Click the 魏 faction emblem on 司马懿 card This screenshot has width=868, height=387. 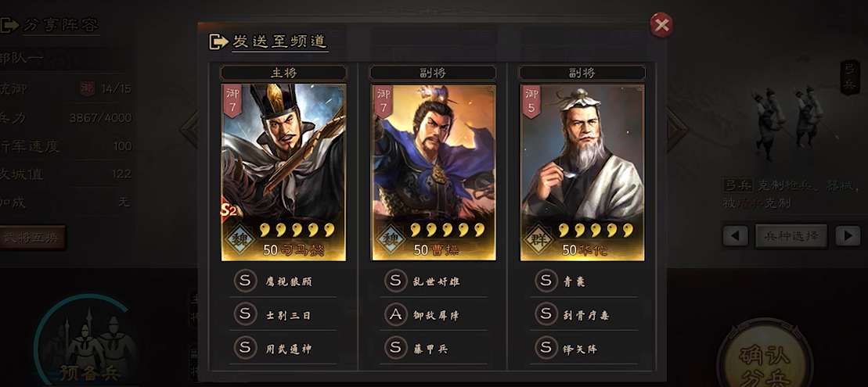(x=240, y=239)
